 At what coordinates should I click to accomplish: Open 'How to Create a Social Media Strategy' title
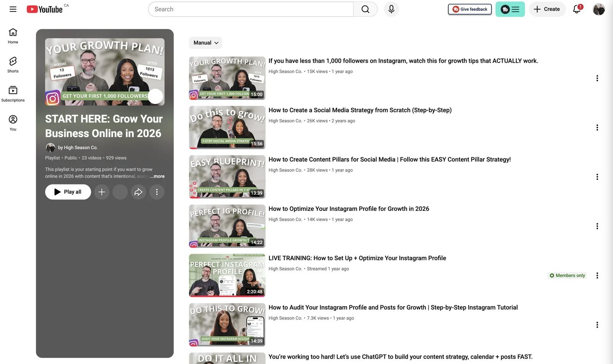[360, 110]
